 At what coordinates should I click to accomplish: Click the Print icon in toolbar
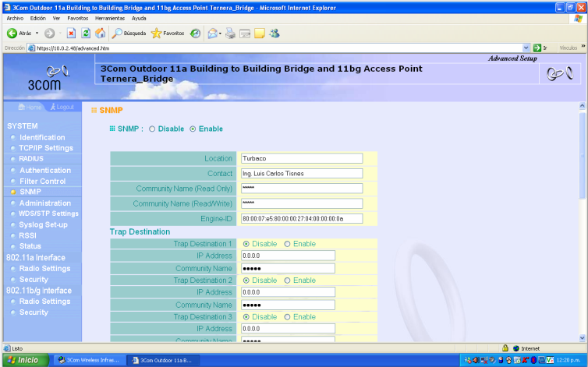231,34
